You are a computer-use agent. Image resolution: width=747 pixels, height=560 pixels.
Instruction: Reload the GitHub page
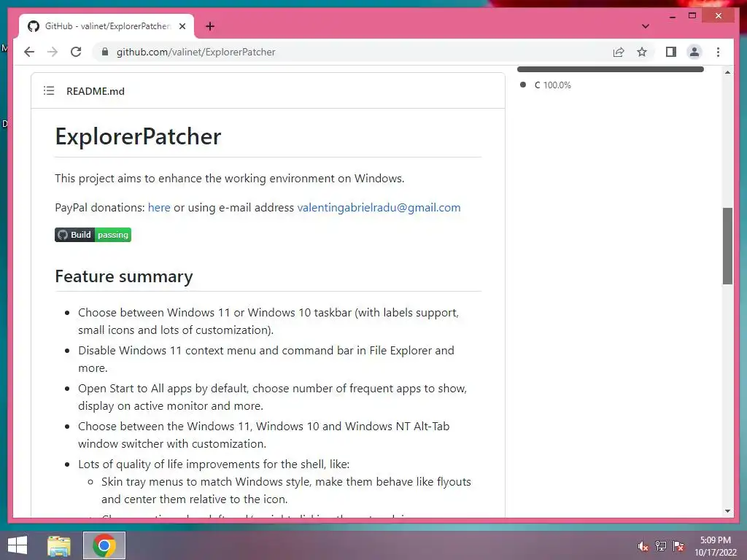[76, 52]
